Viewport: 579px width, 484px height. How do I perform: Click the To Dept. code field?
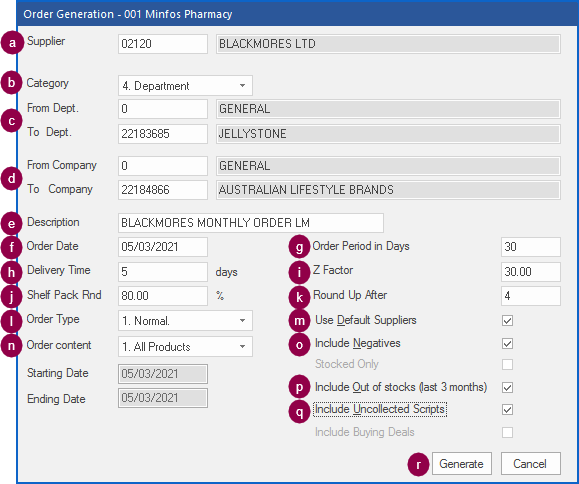pyautogui.click(x=163, y=134)
